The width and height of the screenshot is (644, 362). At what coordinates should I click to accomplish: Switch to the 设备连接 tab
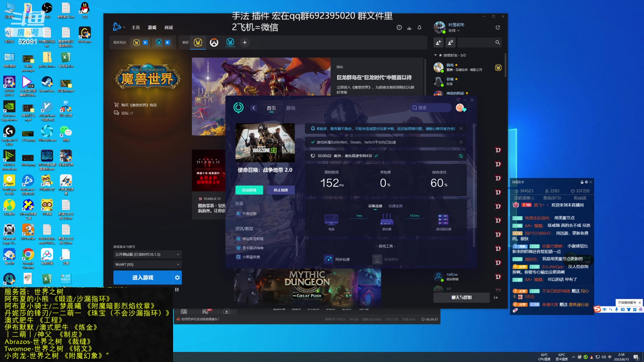[x=375, y=206]
